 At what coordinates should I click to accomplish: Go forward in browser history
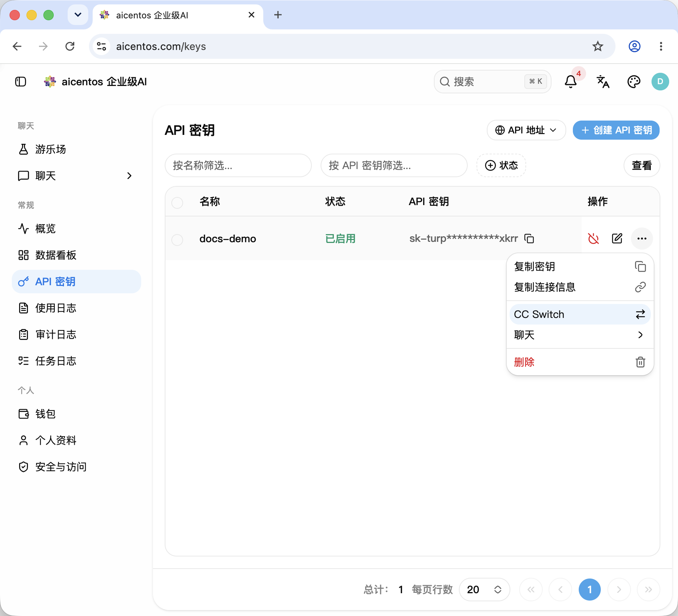pos(43,46)
